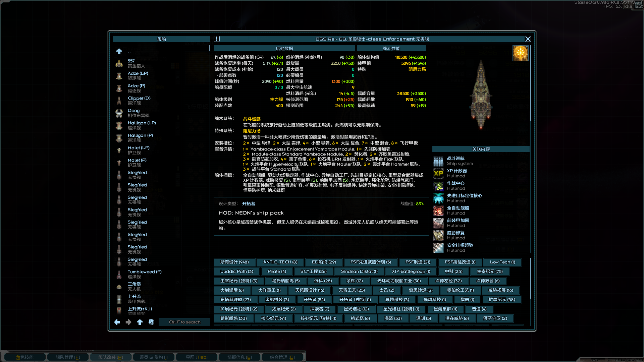Screen dimensions: 644x362
Task: Toggle the Luddic Path (3) filter
Action: 236,271
